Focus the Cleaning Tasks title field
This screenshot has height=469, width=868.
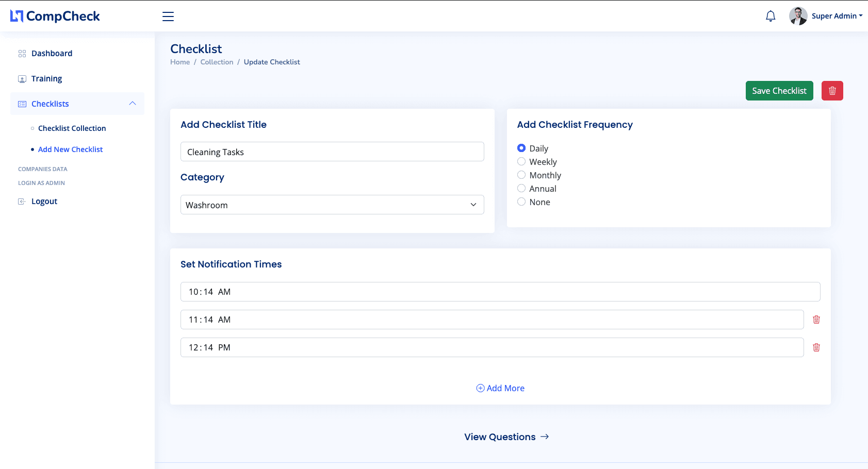tap(332, 152)
